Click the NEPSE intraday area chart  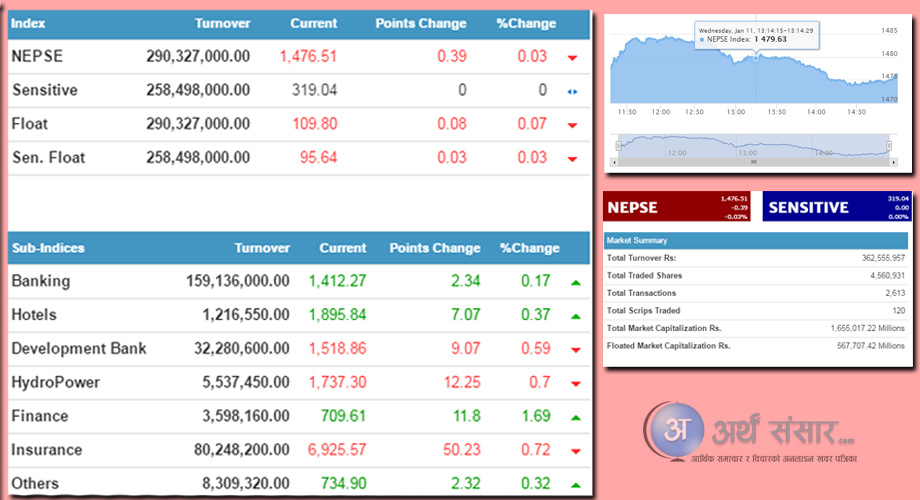tap(754, 70)
